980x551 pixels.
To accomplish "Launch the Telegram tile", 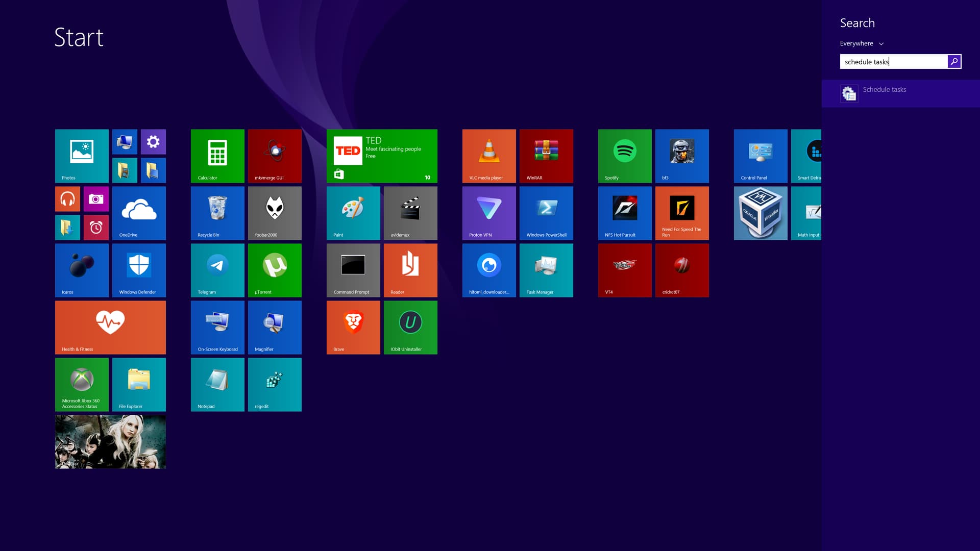I will 217,270.
